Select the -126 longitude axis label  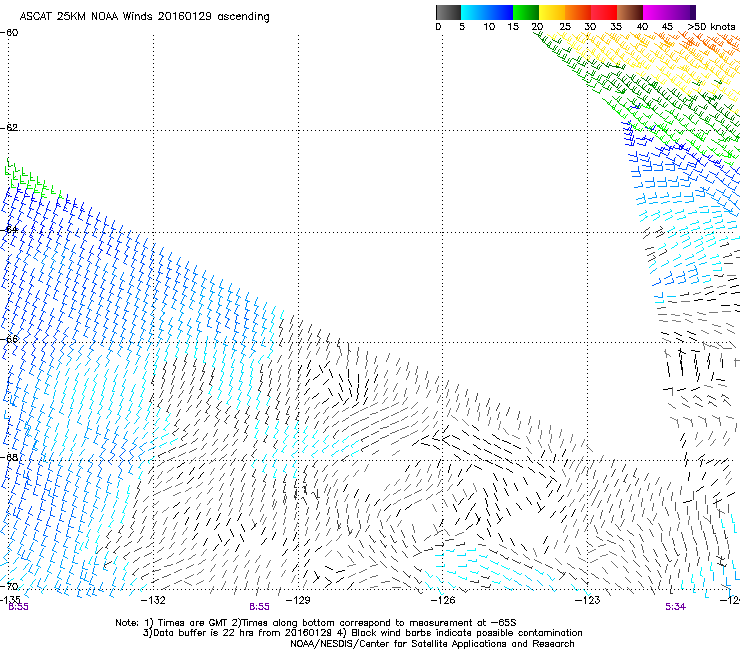[x=443, y=600]
